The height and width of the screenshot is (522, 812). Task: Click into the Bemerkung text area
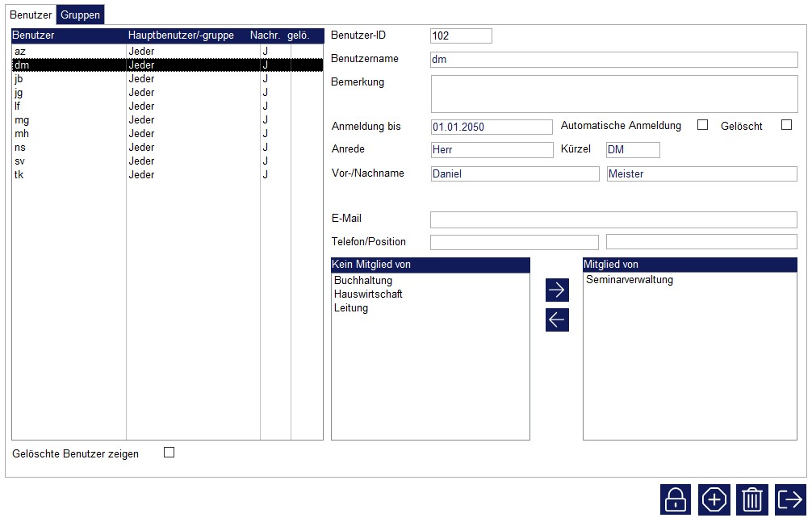point(613,94)
